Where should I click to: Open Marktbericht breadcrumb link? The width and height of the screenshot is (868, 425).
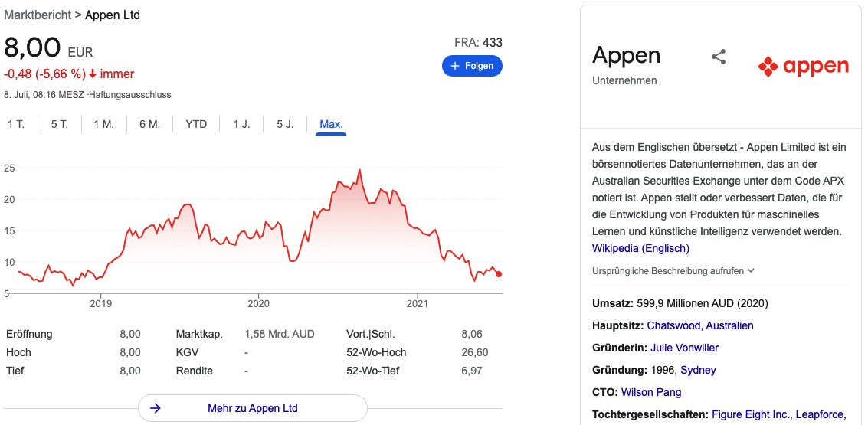tap(38, 15)
